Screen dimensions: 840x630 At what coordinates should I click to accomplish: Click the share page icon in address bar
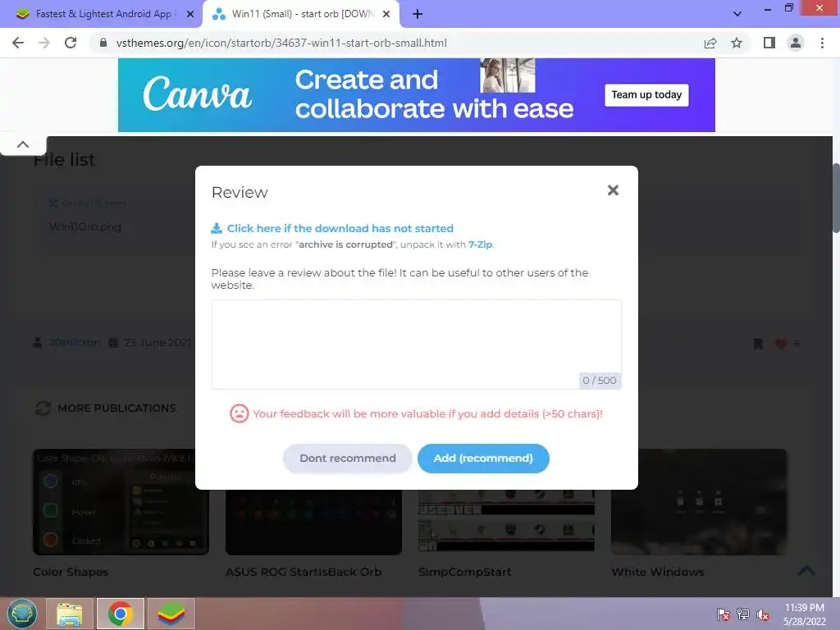tap(710, 43)
